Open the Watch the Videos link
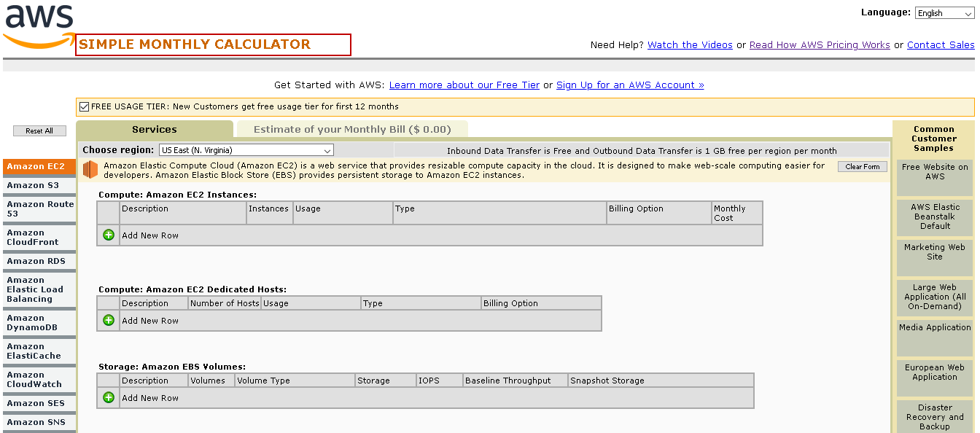The height and width of the screenshot is (433, 980). click(x=690, y=45)
